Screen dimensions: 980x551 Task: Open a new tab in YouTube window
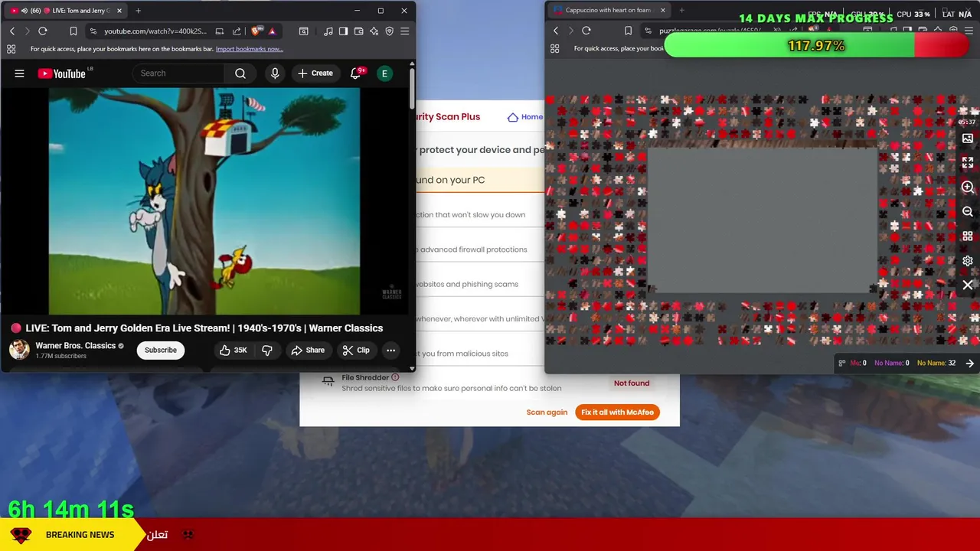pyautogui.click(x=139, y=11)
